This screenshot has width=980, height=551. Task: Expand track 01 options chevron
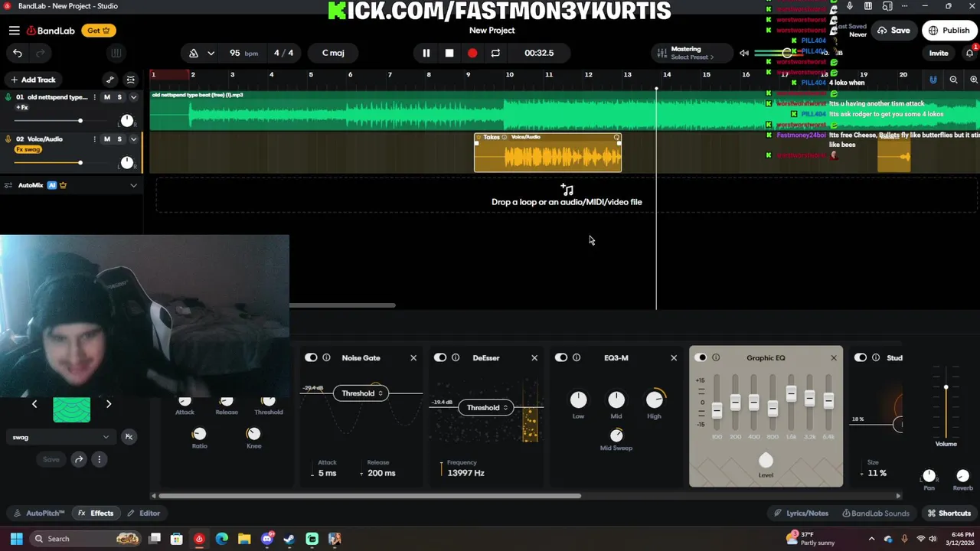point(133,97)
